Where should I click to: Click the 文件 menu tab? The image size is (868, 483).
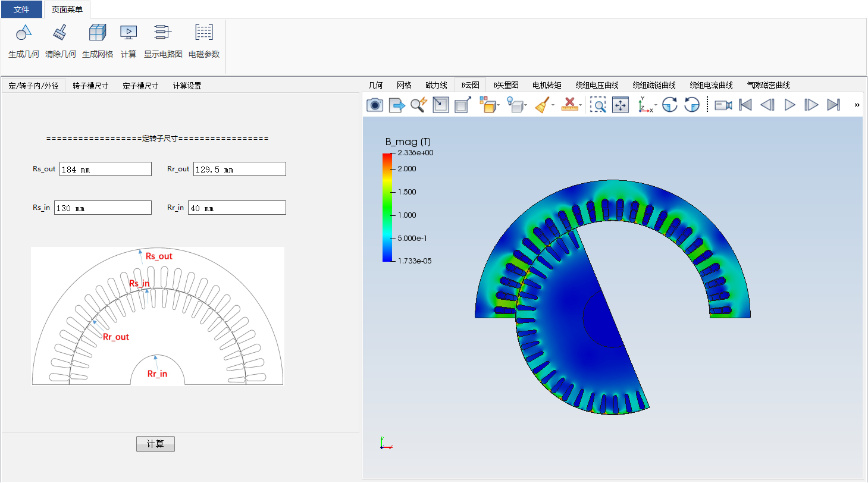coord(21,10)
